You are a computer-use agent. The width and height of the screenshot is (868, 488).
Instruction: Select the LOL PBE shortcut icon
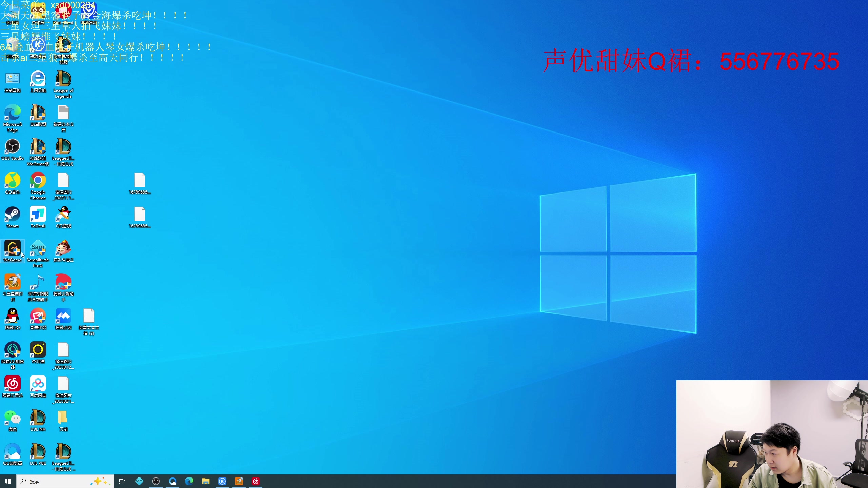[x=38, y=452]
